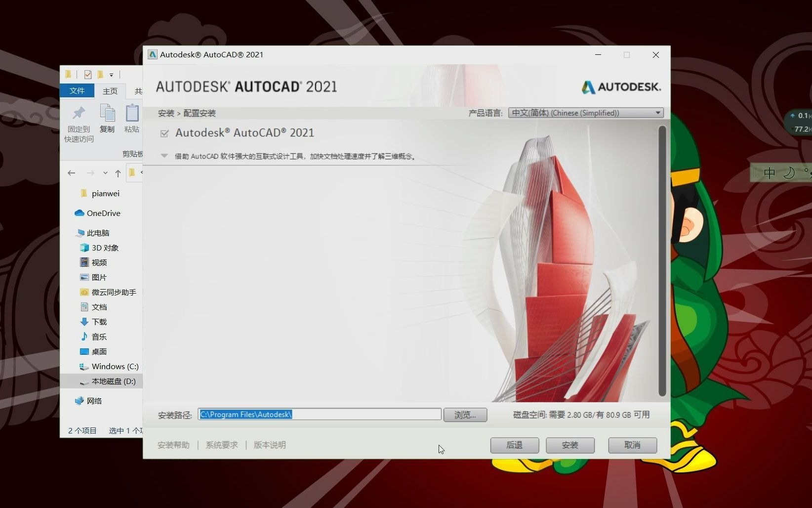
Task: Expand the AutoCAD product description triangle
Action: pos(164,156)
